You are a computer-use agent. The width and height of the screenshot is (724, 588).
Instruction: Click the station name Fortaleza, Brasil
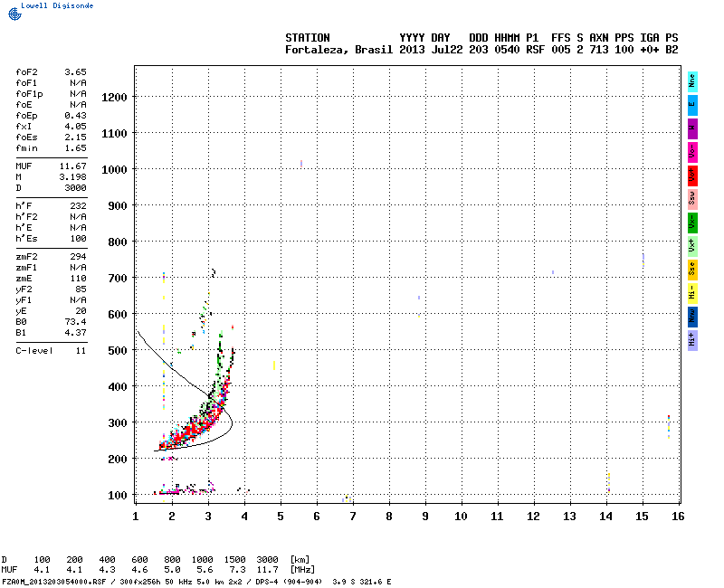(338, 50)
